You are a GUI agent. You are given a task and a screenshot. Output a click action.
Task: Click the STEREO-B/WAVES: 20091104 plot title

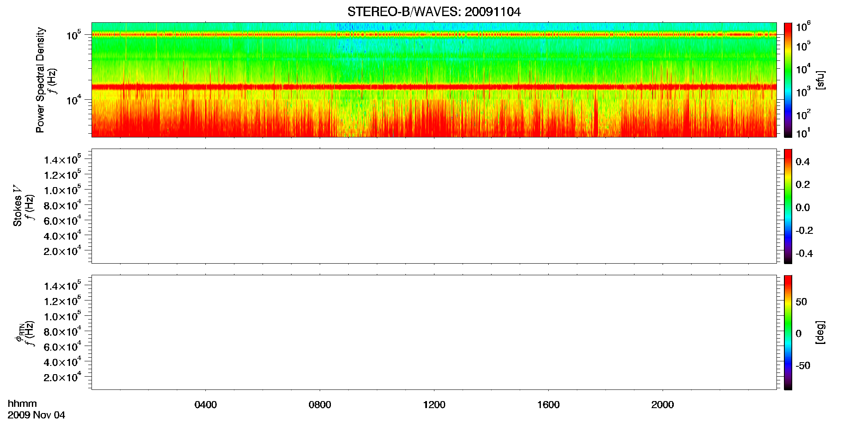pyautogui.click(x=434, y=12)
